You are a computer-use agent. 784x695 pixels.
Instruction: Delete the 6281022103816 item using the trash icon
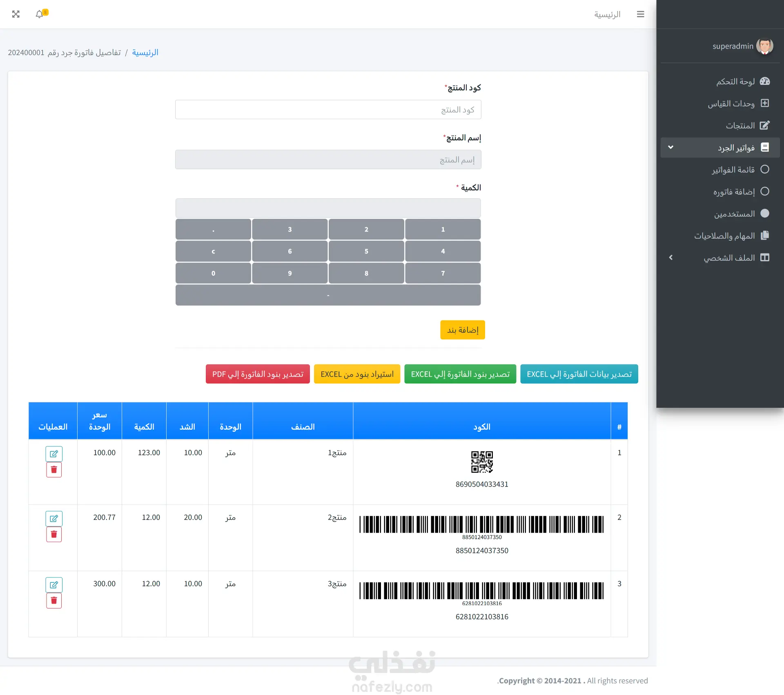[54, 600]
